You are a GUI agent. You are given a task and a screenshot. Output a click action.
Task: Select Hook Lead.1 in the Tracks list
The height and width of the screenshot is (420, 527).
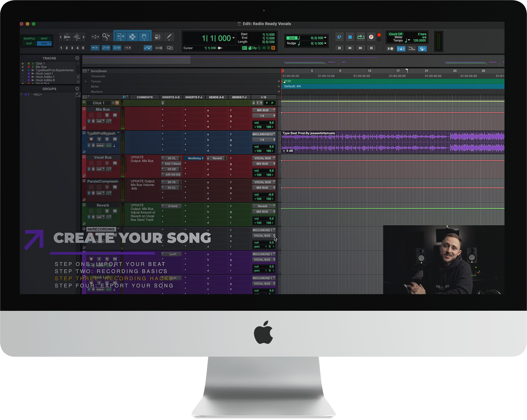pos(44,73)
